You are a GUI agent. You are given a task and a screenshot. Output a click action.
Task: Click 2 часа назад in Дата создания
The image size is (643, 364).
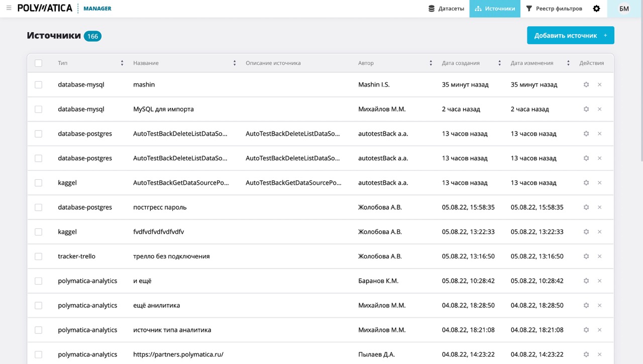click(x=461, y=109)
